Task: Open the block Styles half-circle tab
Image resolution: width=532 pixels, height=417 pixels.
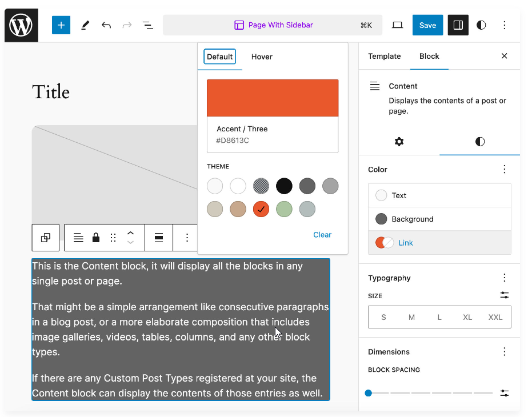Action: tap(480, 142)
